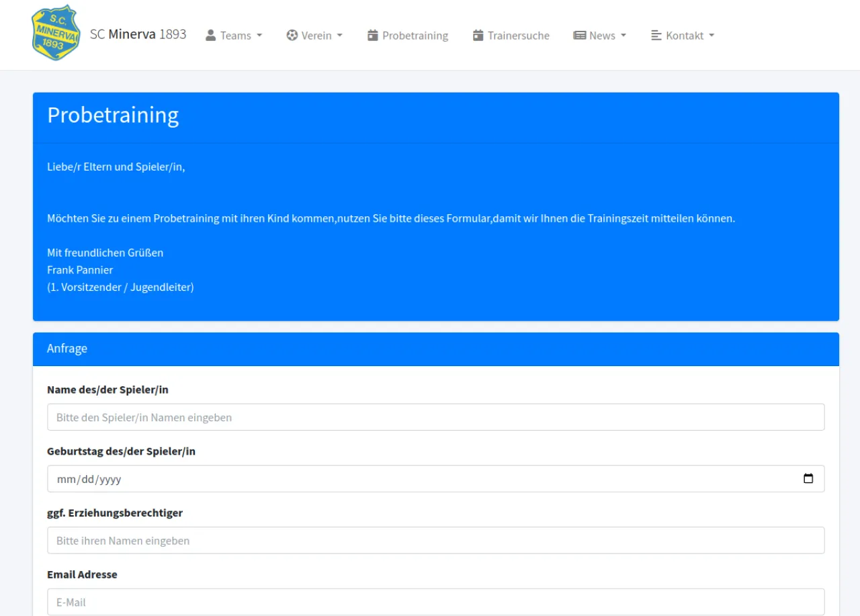Focus the E-Mail address field

pos(436,602)
